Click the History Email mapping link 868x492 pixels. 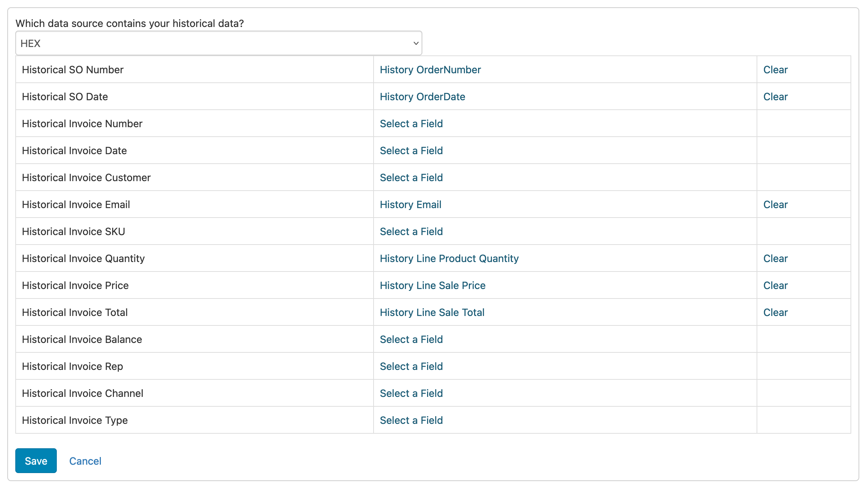point(410,204)
